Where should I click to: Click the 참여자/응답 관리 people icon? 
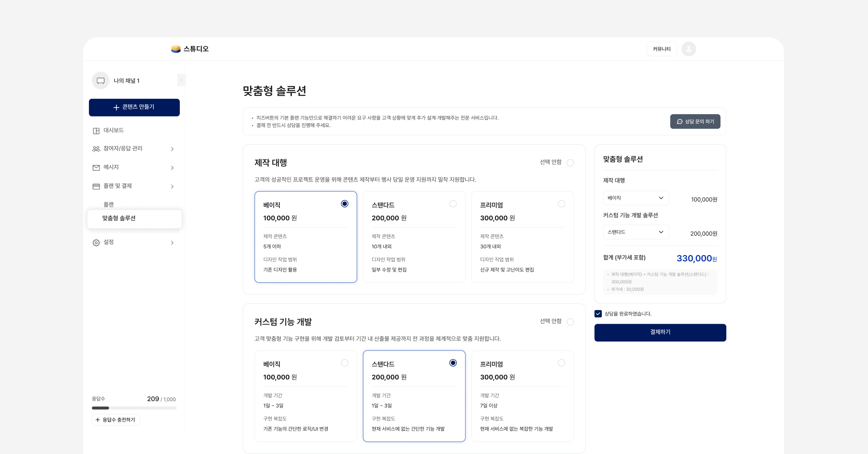pos(96,149)
